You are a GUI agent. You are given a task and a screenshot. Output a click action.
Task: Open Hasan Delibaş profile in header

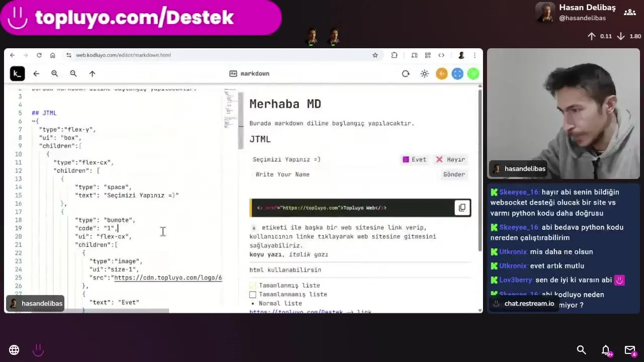point(576,13)
